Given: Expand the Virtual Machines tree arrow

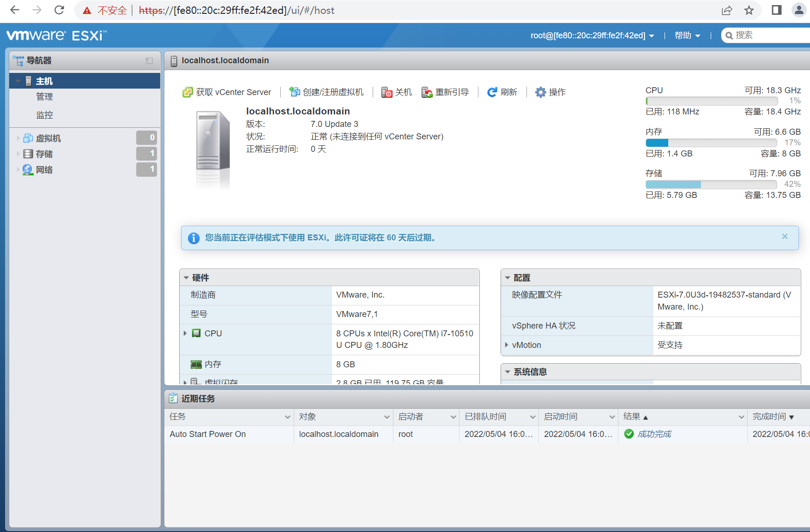Looking at the screenshot, I should [18, 138].
